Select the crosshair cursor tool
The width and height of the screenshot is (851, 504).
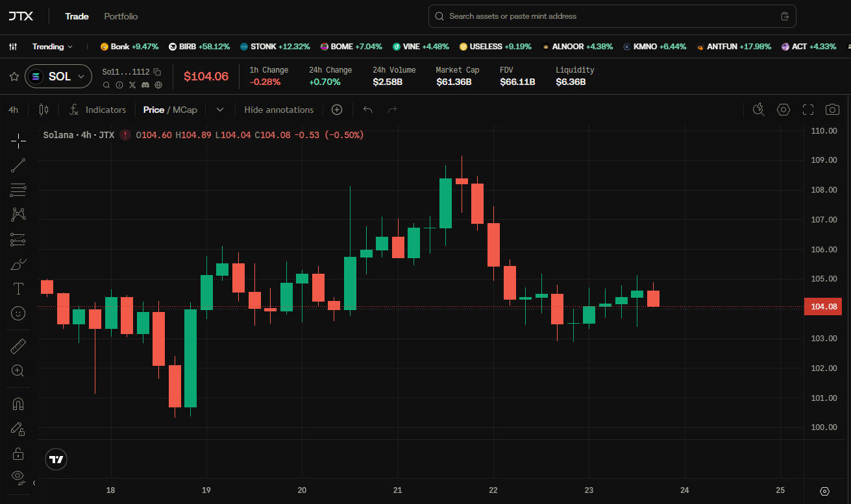coord(18,141)
